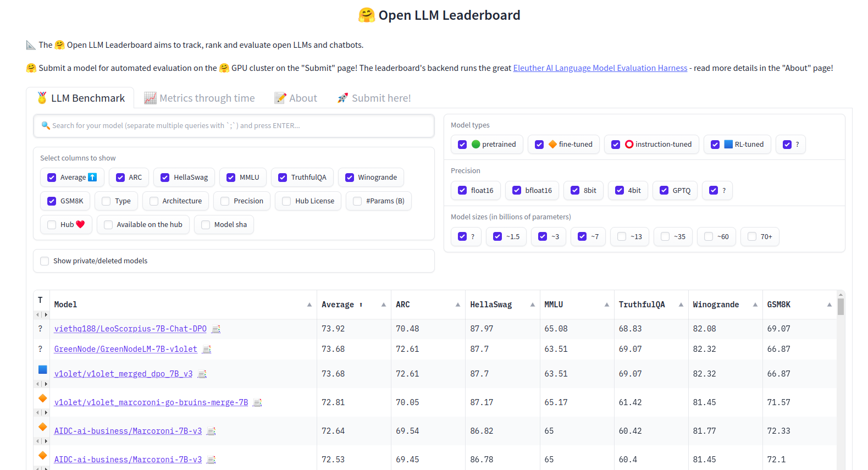868x470 pixels.
Task: Enable the ~13 model size filter
Action: coord(622,237)
